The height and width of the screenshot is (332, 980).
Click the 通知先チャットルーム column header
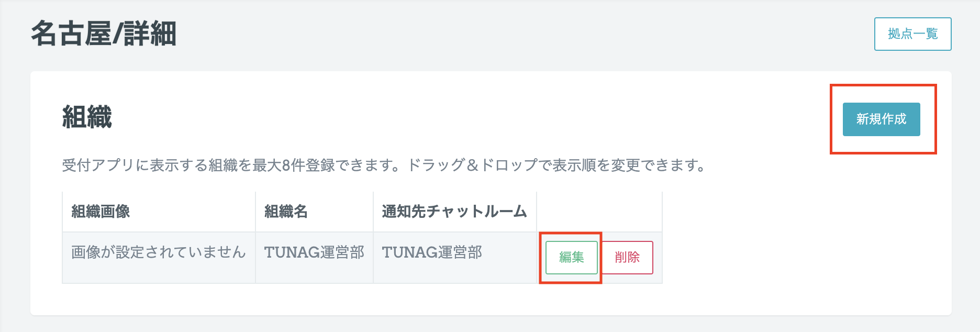(x=454, y=212)
